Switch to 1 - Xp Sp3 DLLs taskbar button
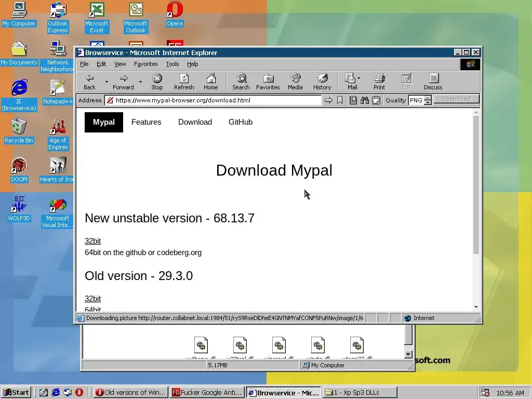 360,393
